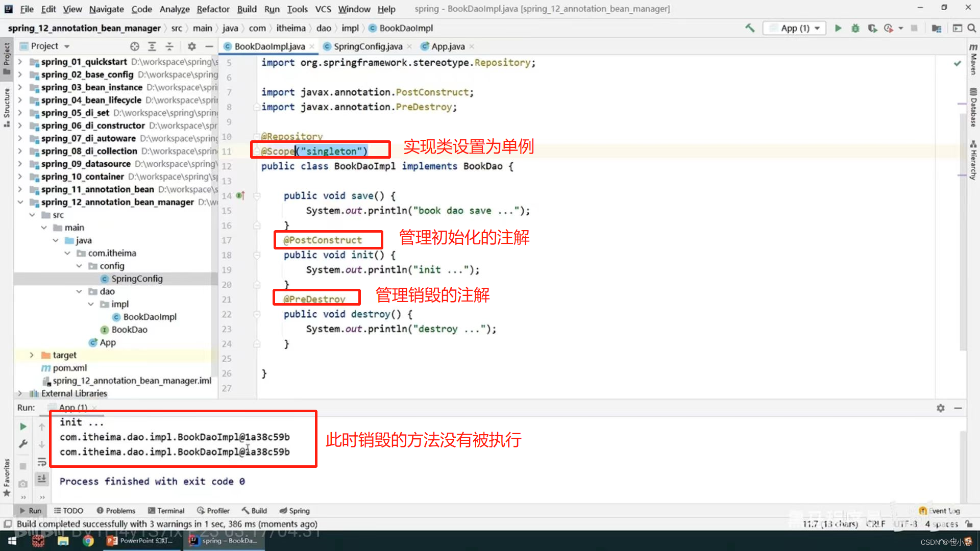Screen dimensions: 980x551
Task: Expand all items in Project panel
Action: pyautogui.click(x=152, y=46)
